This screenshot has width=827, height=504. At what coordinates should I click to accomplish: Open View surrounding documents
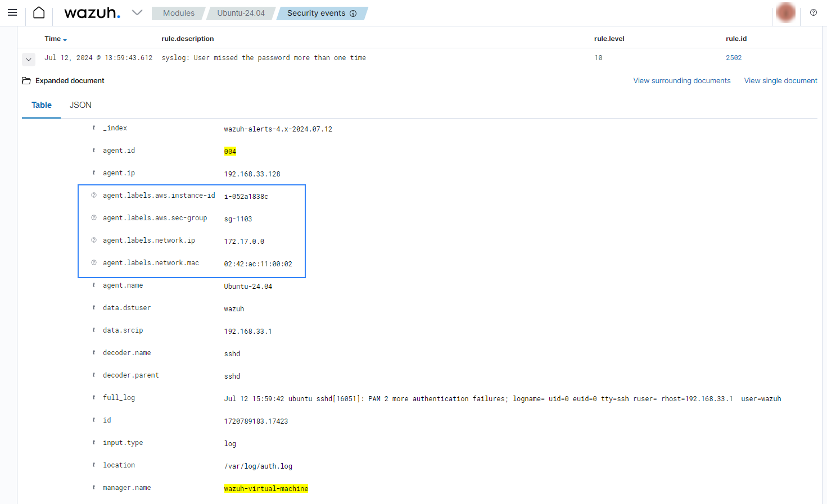681,80
